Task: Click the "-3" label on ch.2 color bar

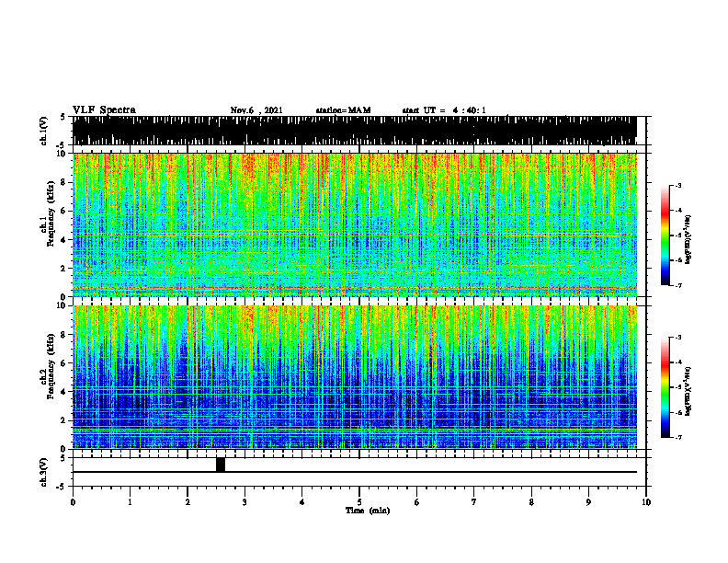Action: (678, 338)
